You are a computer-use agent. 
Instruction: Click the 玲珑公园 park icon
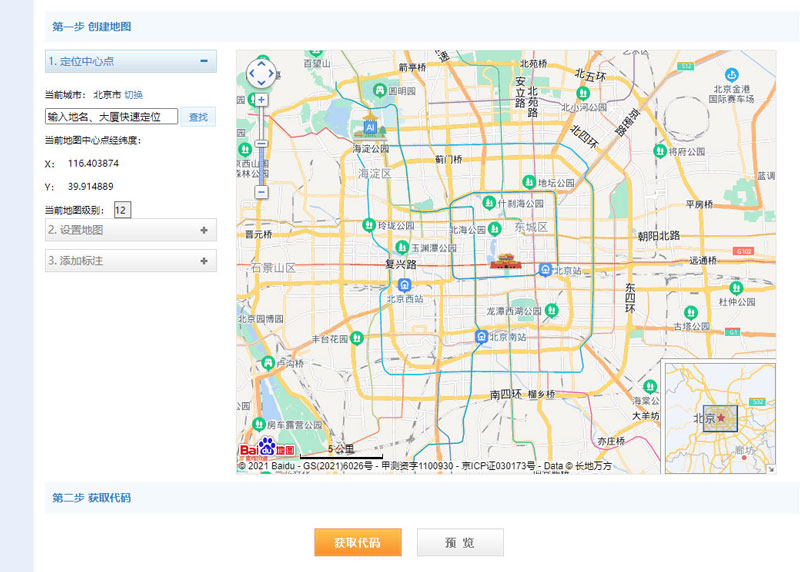(x=369, y=225)
